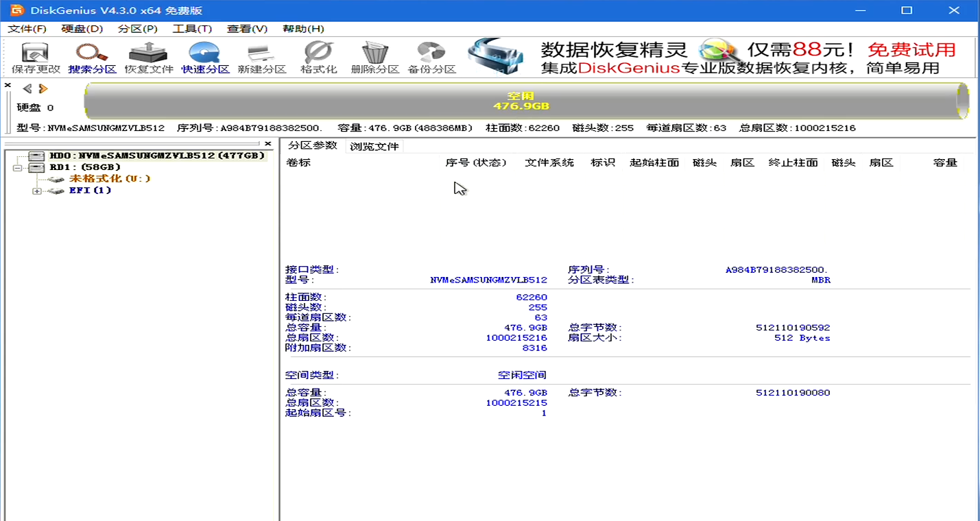Click the 空闲 476.9GB free space bar
980x521 pixels.
coord(527,101)
